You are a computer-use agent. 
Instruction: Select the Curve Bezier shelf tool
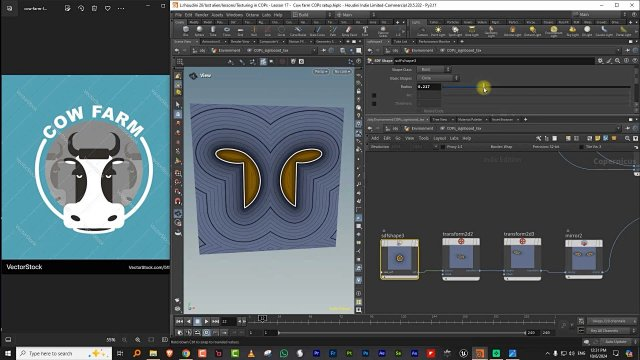298,31
